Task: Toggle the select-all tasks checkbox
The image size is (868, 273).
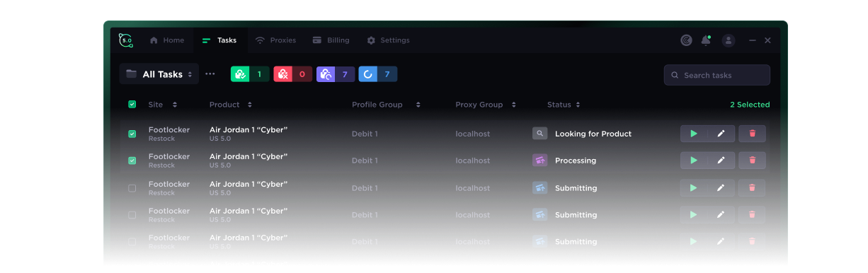Action: pyautogui.click(x=132, y=105)
